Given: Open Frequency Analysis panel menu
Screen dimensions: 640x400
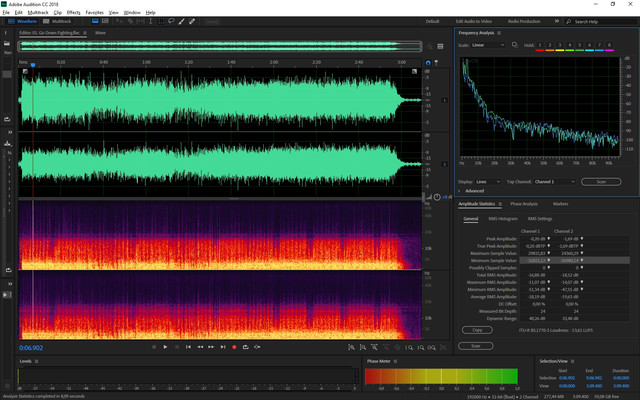Looking at the screenshot, I should coord(499,33).
